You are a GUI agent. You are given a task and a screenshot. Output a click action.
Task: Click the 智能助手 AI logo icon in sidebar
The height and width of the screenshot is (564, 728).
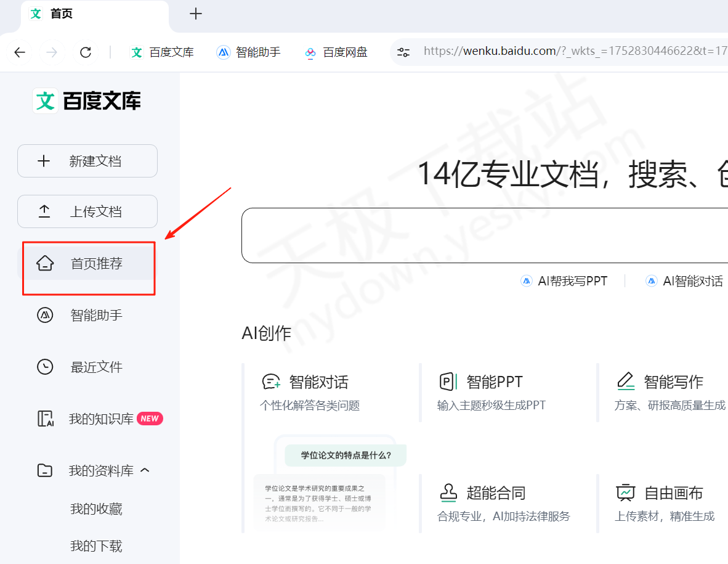pos(45,315)
